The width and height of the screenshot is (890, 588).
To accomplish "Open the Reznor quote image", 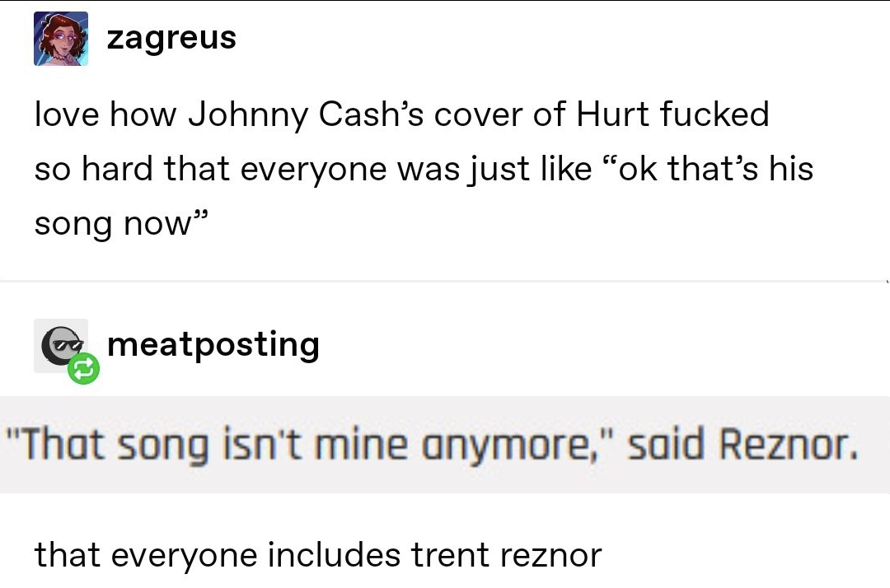I will (445, 445).
